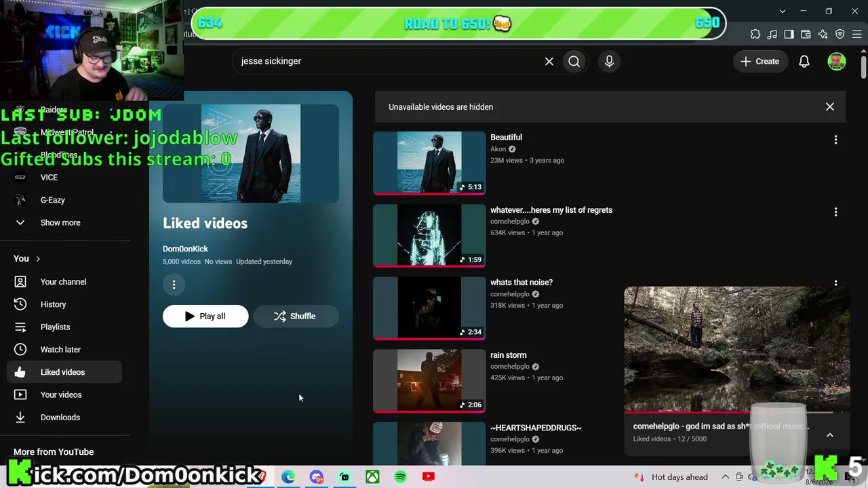This screenshot has width=868, height=488.
Task: Open YouTube app from the taskbar
Action: 429,477
